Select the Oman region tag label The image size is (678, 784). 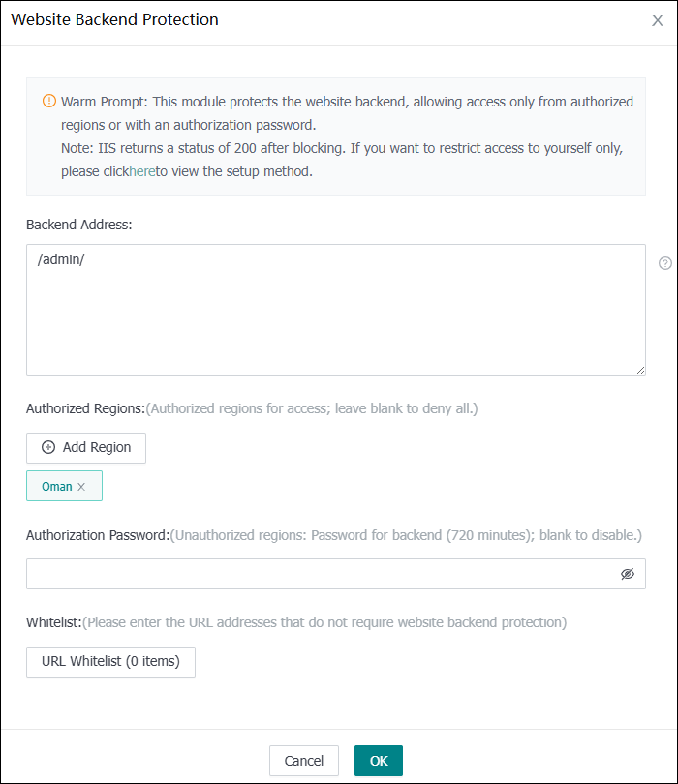tap(56, 487)
